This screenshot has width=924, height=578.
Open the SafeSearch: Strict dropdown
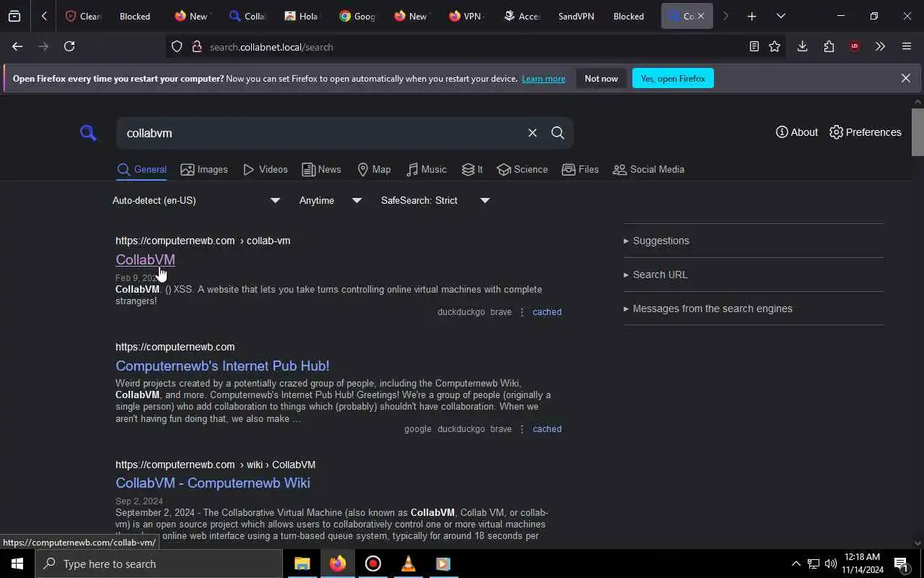tap(435, 200)
